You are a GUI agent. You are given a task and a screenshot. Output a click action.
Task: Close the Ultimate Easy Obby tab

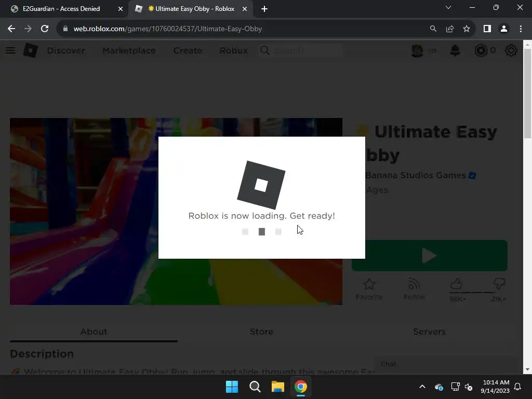pos(244,9)
